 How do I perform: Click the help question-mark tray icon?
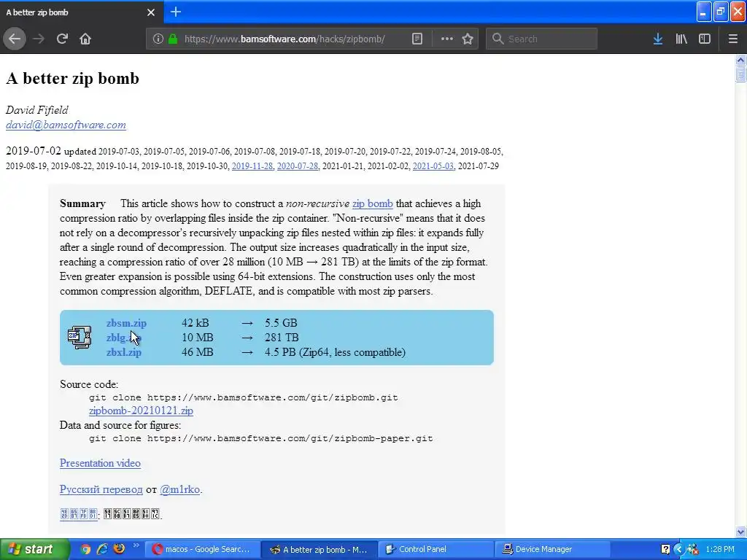(665, 549)
